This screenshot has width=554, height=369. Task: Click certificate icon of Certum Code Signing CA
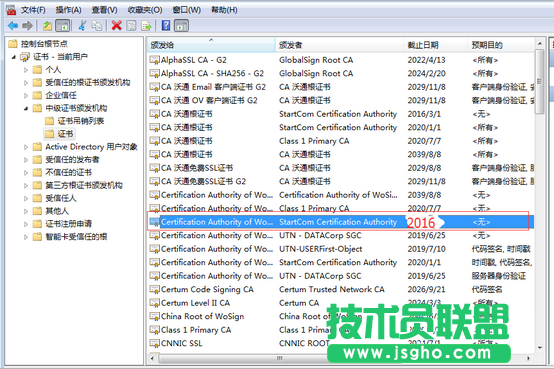pyautogui.click(x=154, y=289)
